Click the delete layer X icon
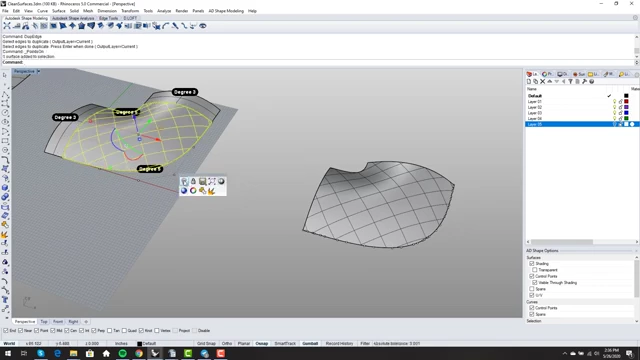The image size is (640, 360). tap(542, 82)
